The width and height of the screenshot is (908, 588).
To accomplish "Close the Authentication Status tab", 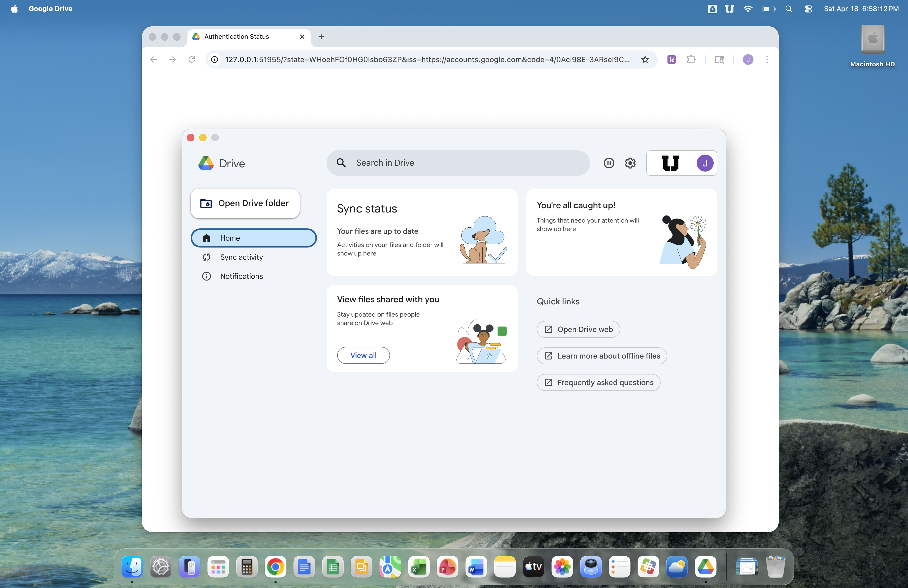I will point(302,37).
